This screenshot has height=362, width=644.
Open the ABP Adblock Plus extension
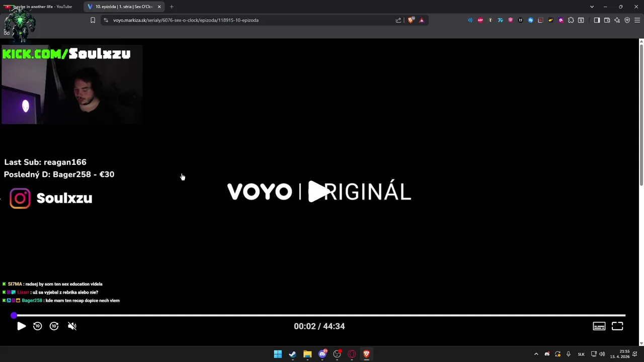(x=480, y=20)
